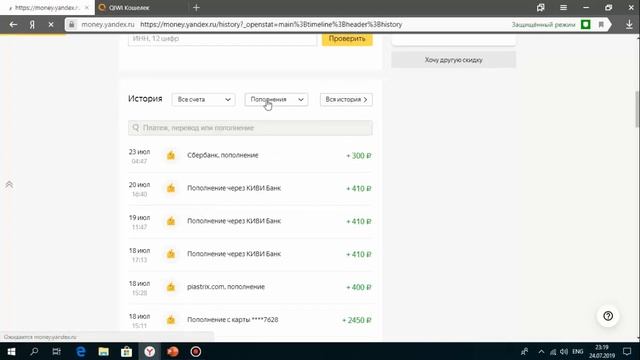Image resolution: width=640 pixels, height=360 pixels.
Task: Open File Explorer from taskbar
Action: (x=104, y=351)
